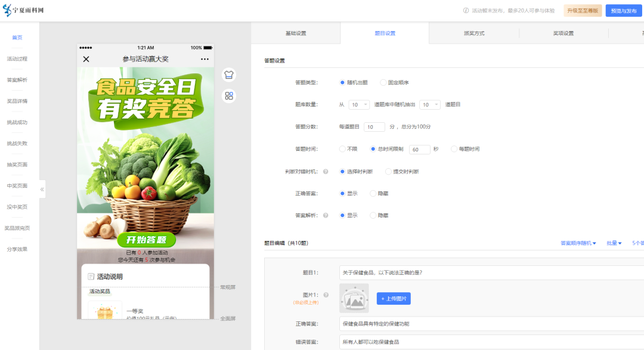The width and height of the screenshot is (644, 350).
Task: Click the image placeholder thumbnail for 图片1
Action: pyautogui.click(x=354, y=298)
